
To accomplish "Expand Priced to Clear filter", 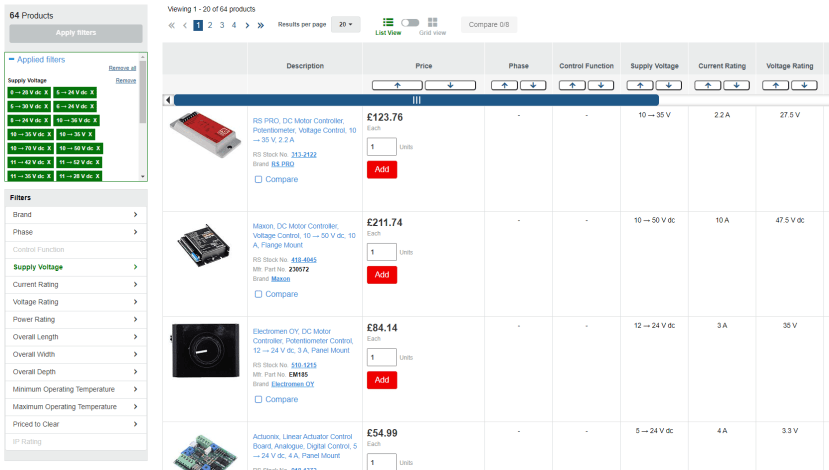I will (x=76, y=424).
